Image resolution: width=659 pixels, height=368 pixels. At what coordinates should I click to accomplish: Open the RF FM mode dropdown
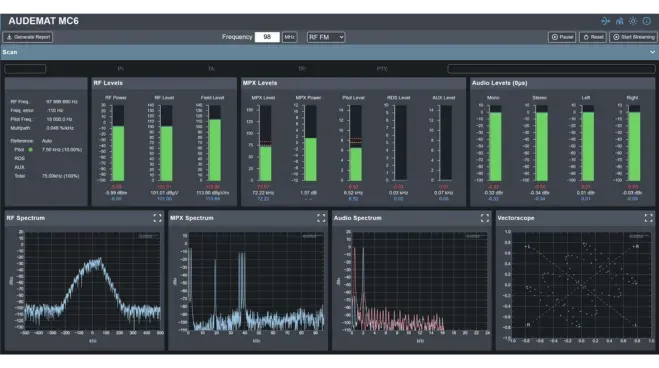point(326,37)
